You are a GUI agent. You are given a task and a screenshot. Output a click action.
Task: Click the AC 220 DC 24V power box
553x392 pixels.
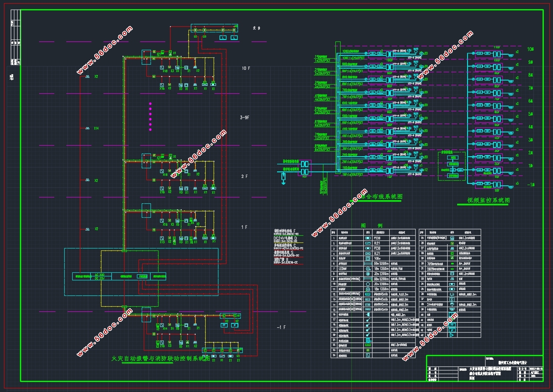coord(99,276)
